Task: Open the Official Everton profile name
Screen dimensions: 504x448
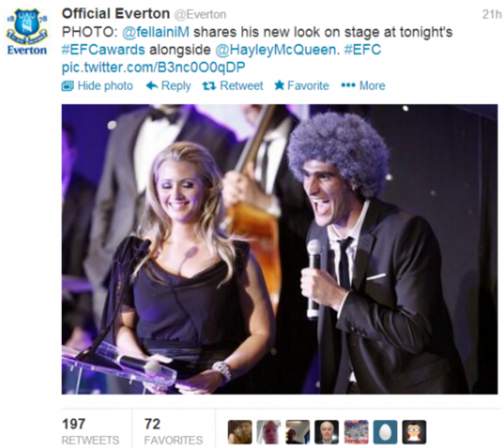Action: pyautogui.click(x=116, y=14)
